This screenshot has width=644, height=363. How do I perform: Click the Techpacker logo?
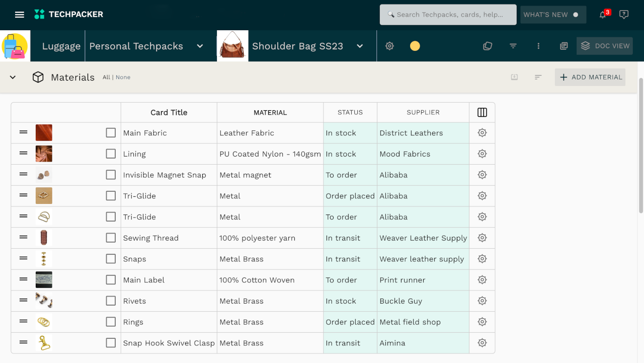pyautogui.click(x=68, y=15)
